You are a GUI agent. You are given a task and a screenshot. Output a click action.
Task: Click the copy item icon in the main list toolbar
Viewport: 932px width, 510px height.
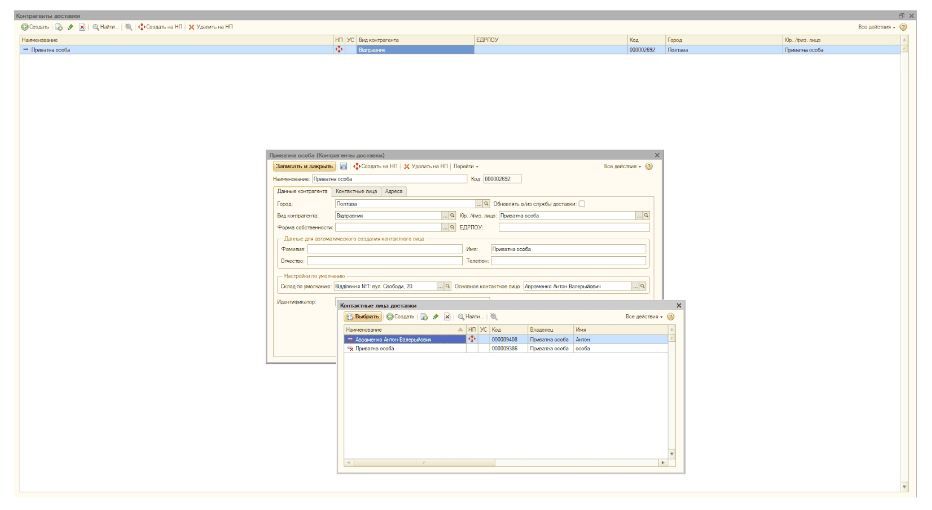60,26
